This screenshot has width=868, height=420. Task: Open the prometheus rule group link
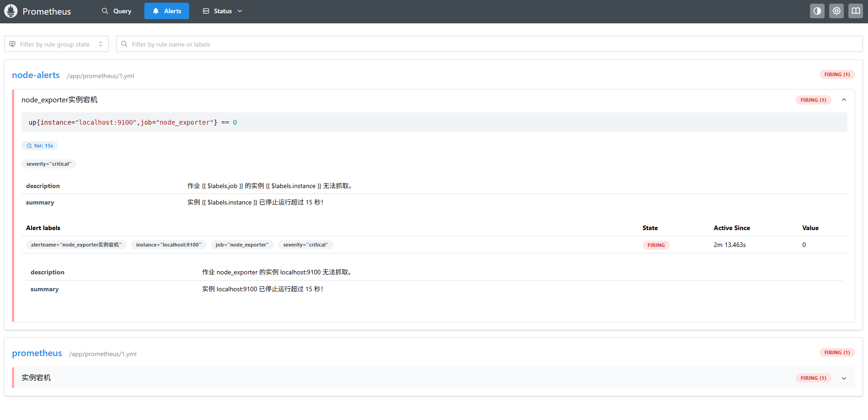pyautogui.click(x=37, y=353)
